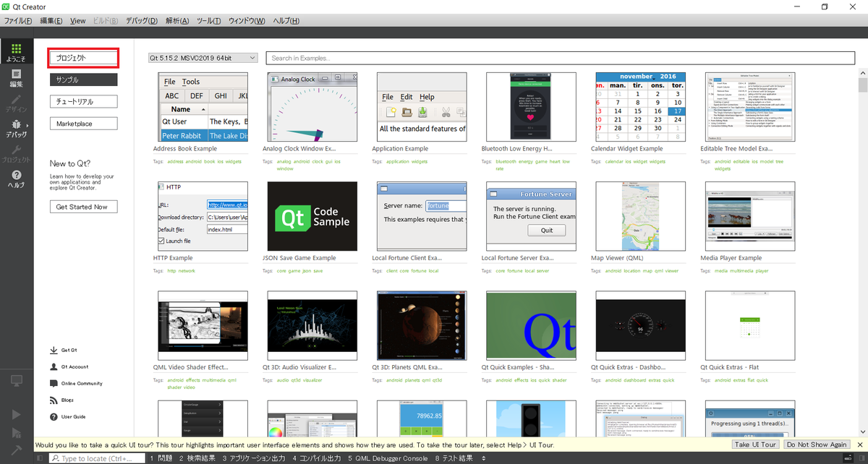Open the ヘルプ(H) menu
This screenshot has height=464, width=868.
click(x=286, y=20)
